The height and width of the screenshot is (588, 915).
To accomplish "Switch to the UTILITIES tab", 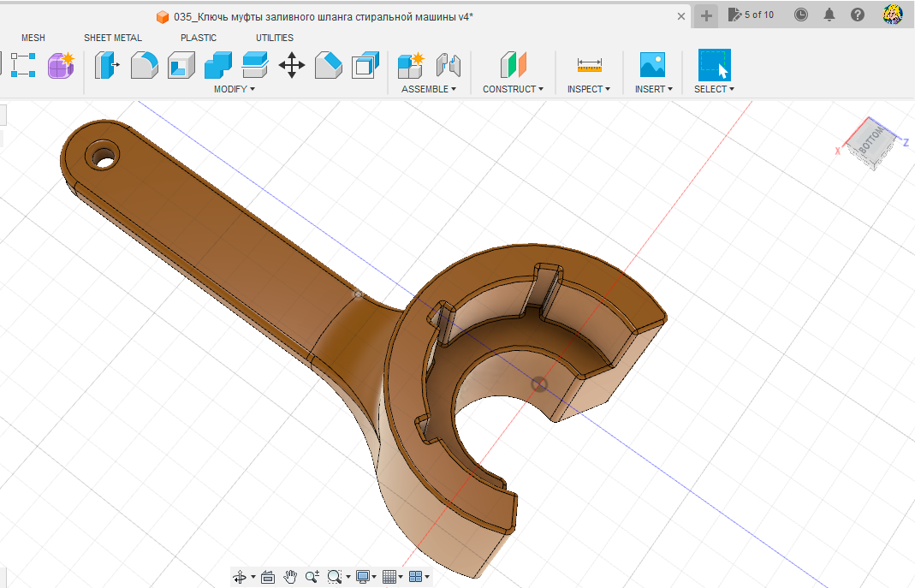I will pos(274,38).
